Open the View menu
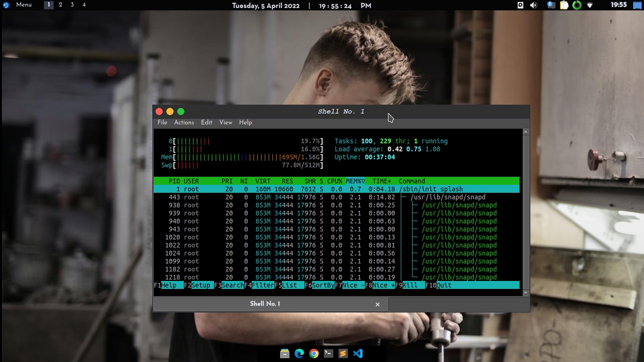Viewport: 644px width, 362px height. click(x=226, y=122)
